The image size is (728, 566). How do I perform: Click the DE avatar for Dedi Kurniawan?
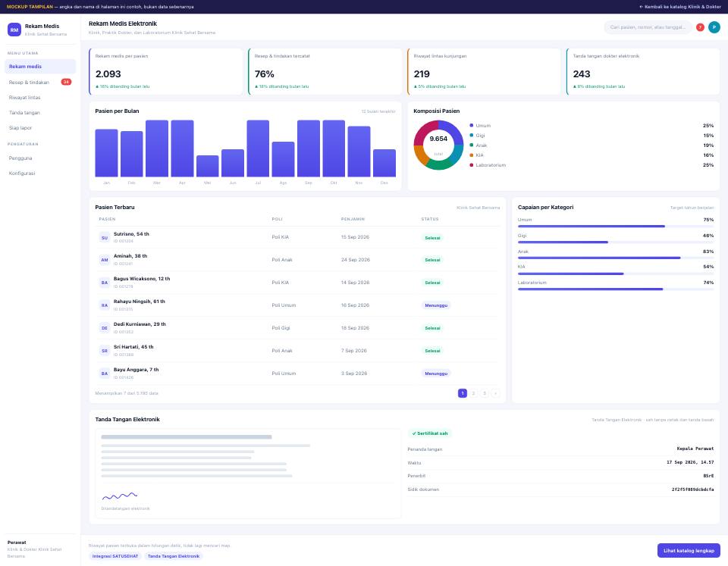[105, 328]
